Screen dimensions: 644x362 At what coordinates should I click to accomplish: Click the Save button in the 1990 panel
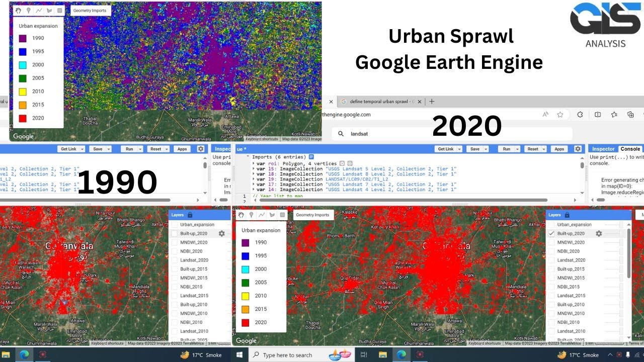point(98,149)
